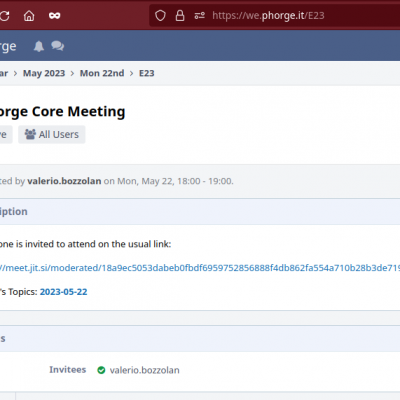Open the May 2023 breadcrumb
This screenshot has height=400, width=400.
pos(44,73)
